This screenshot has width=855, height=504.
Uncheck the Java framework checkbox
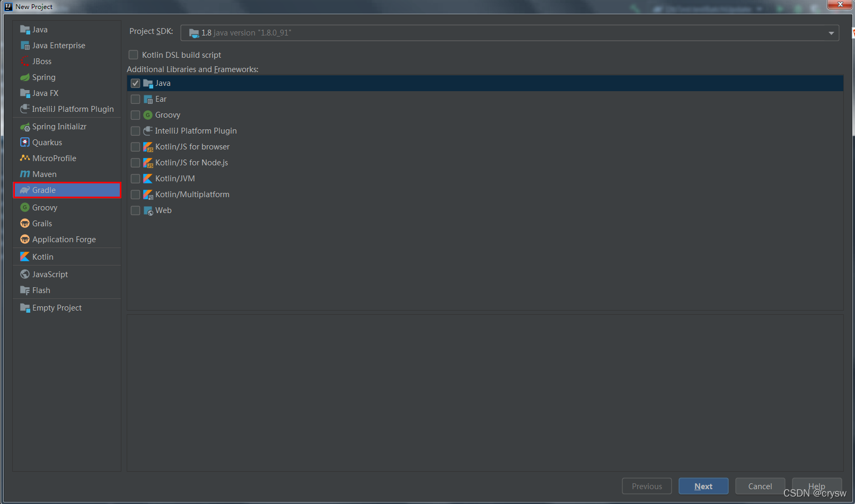(x=136, y=83)
